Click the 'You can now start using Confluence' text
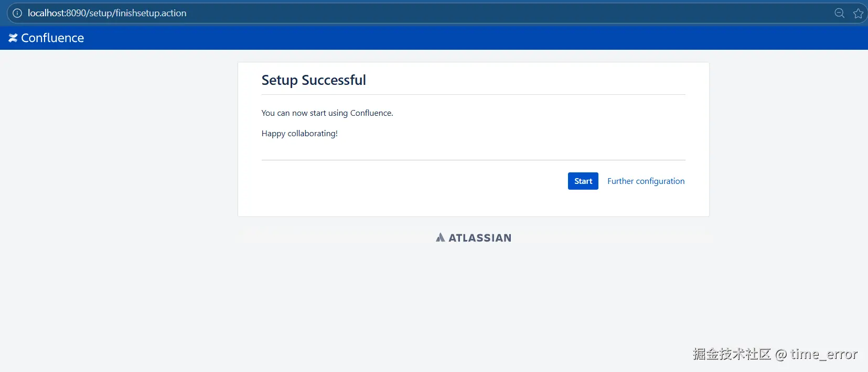This screenshot has height=372, width=868. pyautogui.click(x=327, y=113)
